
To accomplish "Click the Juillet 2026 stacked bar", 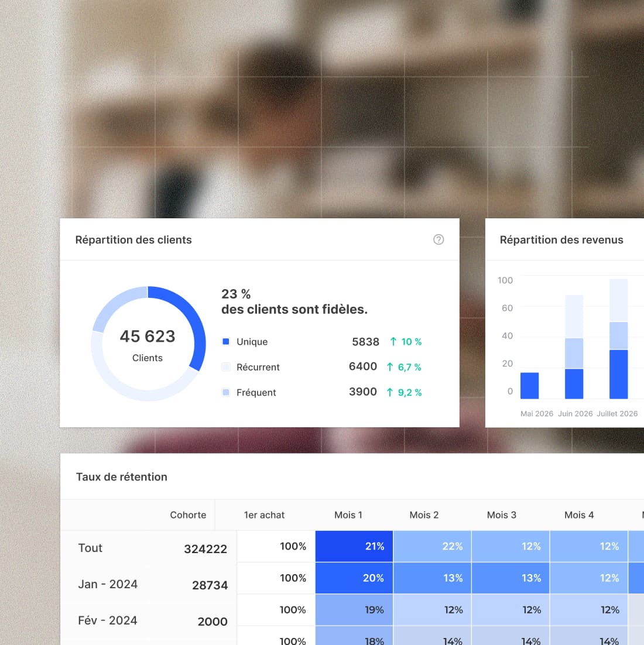I will [618, 339].
